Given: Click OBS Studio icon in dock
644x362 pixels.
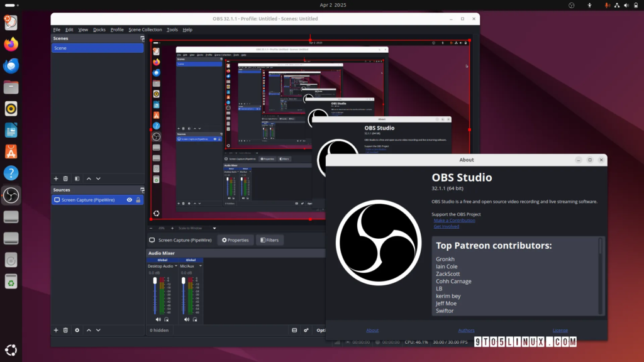Looking at the screenshot, I should [x=11, y=195].
